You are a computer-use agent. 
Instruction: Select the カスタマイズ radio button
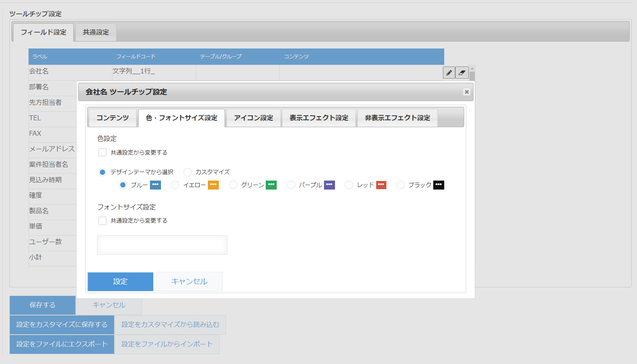pyautogui.click(x=187, y=172)
